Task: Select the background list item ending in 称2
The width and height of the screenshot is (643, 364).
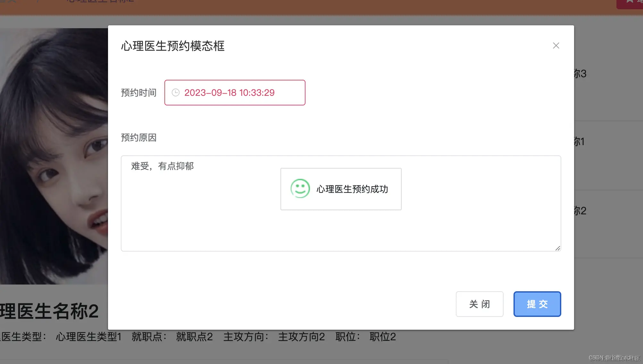Action: (580, 211)
